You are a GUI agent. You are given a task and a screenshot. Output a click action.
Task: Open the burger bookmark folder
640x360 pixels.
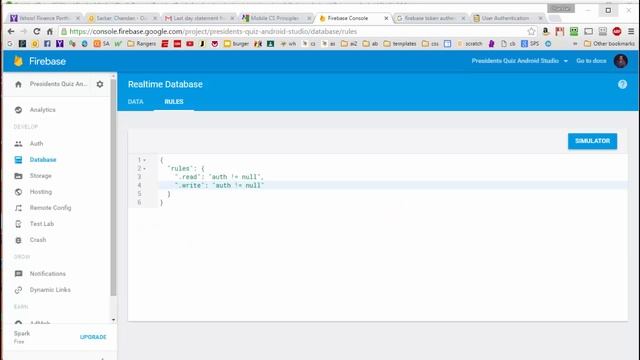(x=236, y=43)
